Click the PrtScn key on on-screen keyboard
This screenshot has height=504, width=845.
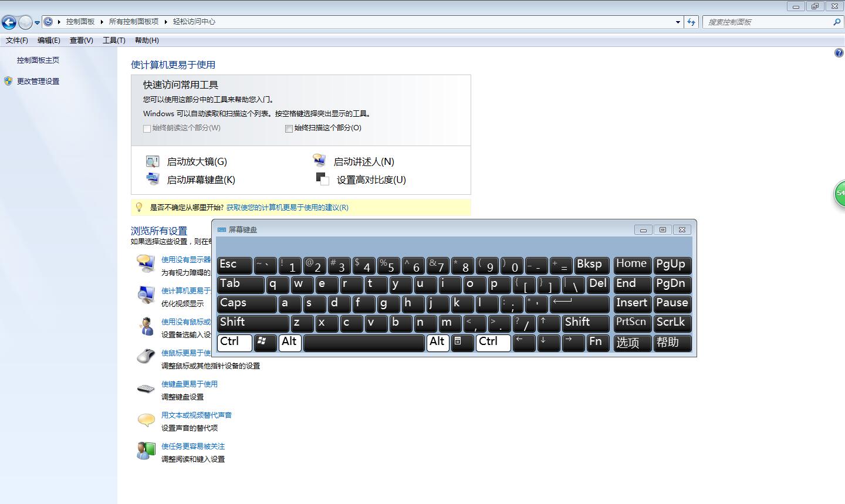(633, 323)
